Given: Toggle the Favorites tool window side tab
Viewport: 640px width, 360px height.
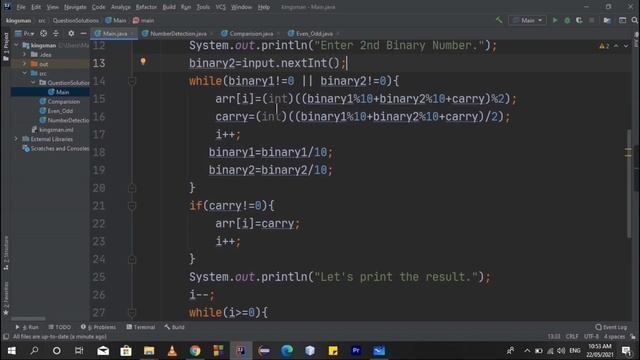Looking at the screenshot, I should (x=6, y=298).
